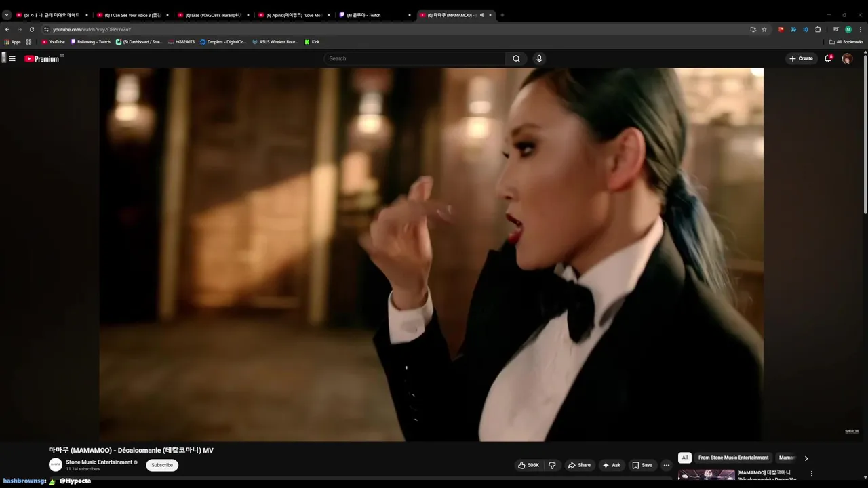This screenshot has height=488, width=868.
Task: Open 'Following - Twitch' bookmark
Action: pos(90,42)
